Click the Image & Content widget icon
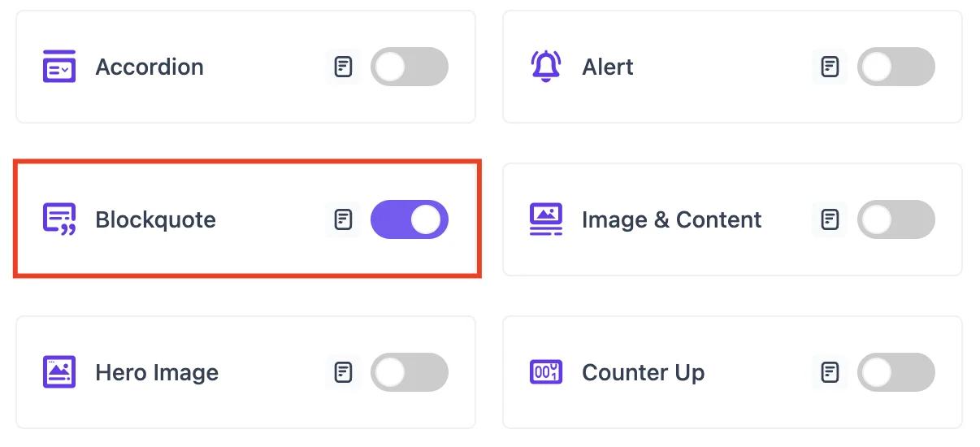 click(x=545, y=219)
